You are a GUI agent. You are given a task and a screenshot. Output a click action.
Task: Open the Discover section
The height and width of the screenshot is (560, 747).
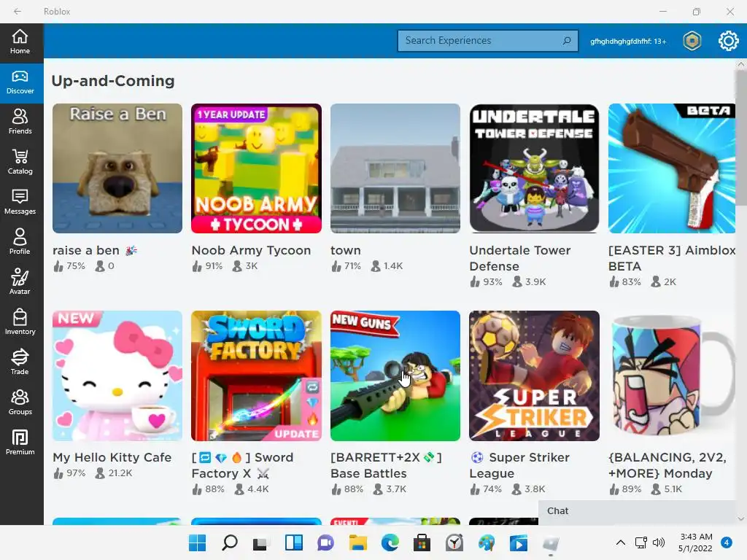pos(20,83)
